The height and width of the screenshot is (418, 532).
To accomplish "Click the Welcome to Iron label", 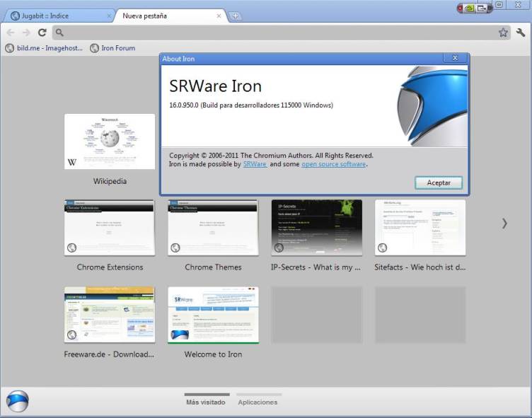I will coord(213,354).
